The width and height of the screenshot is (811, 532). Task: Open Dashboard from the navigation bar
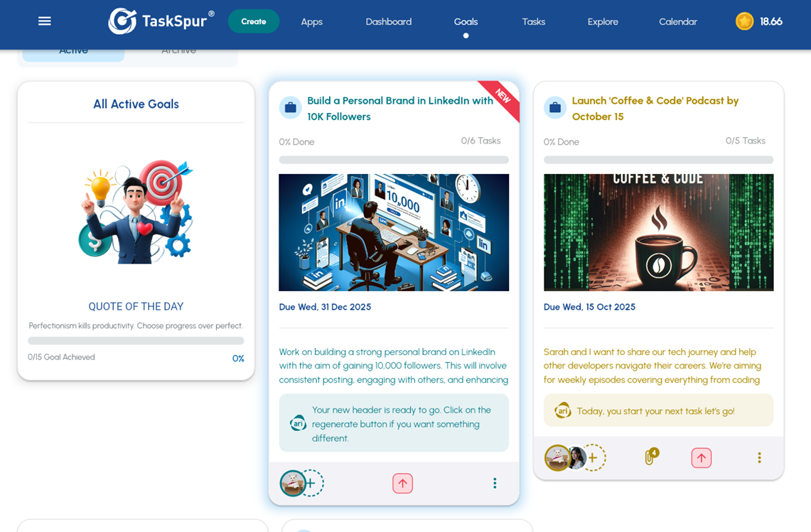coord(388,21)
